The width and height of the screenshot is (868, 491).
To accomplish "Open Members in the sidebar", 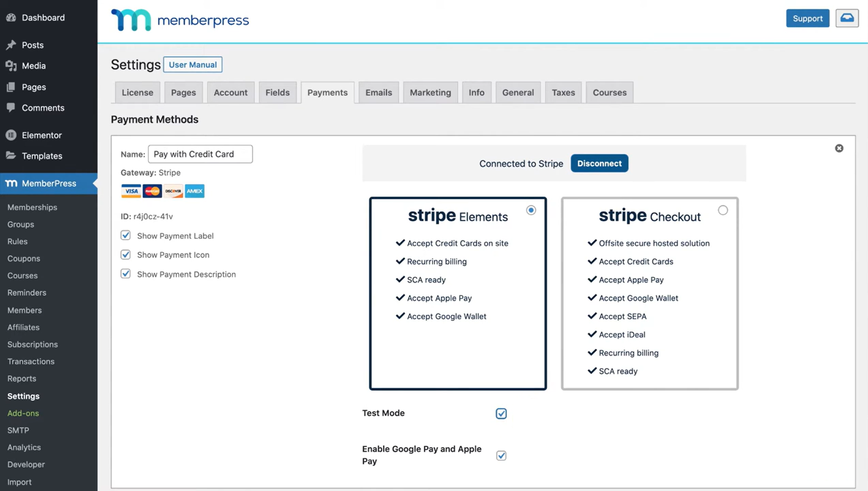I will click(x=25, y=310).
